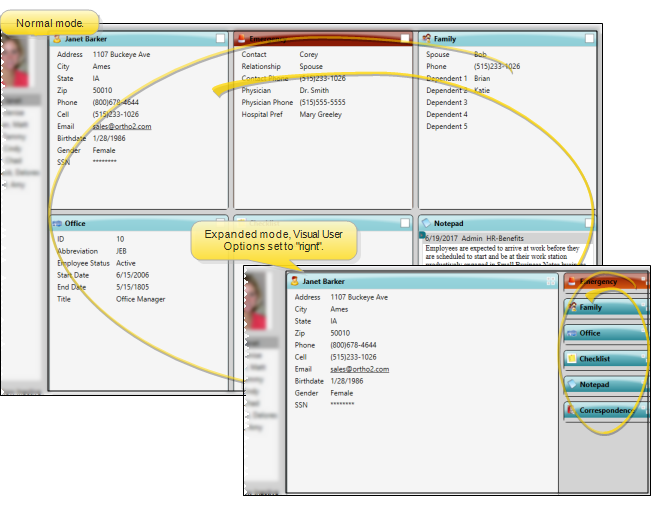Click the Correspondence icon in expanded sidebar

(x=571, y=410)
